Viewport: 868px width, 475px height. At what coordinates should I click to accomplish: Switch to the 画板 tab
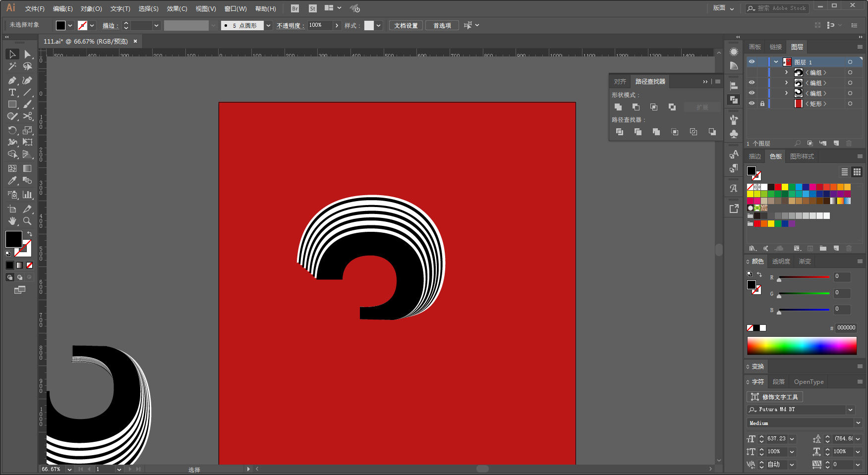tap(755, 47)
